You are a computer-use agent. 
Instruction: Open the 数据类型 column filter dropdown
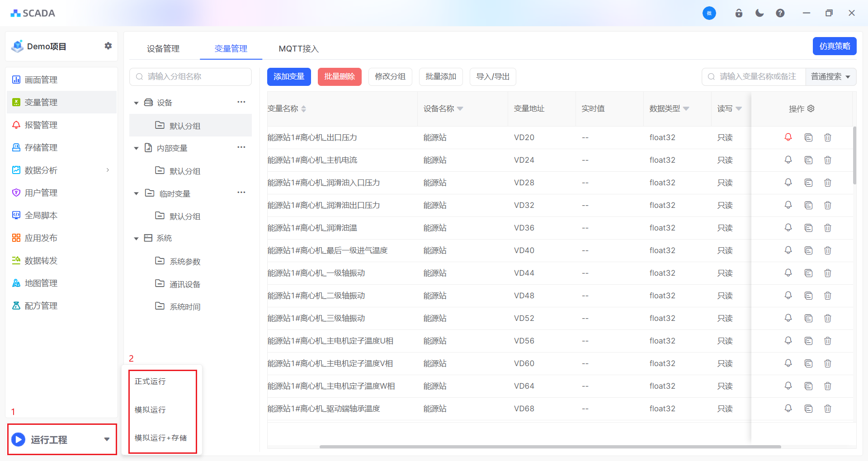pos(686,108)
